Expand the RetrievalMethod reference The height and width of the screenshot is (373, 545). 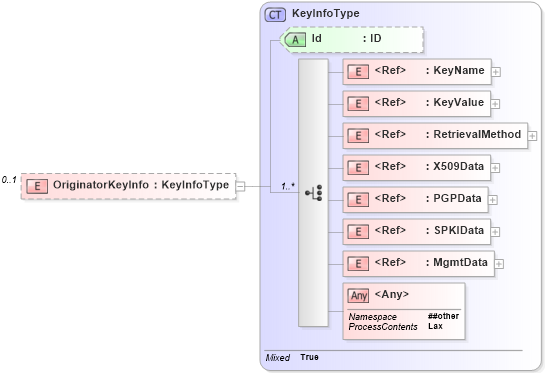click(x=532, y=136)
